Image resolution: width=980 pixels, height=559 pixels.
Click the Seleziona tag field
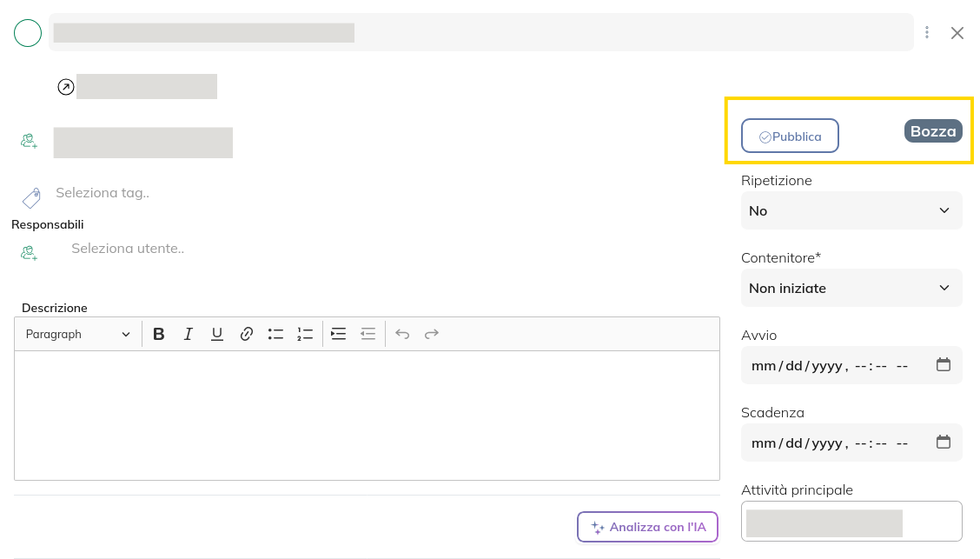pos(103,193)
